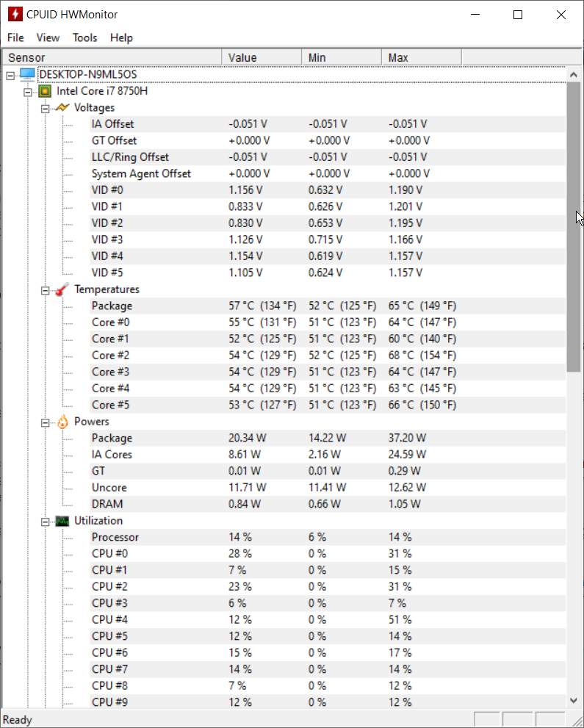The width and height of the screenshot is (584, 728).
Task: Click the Intel Core i7 CPU chip icon
Action: [45, 91]
